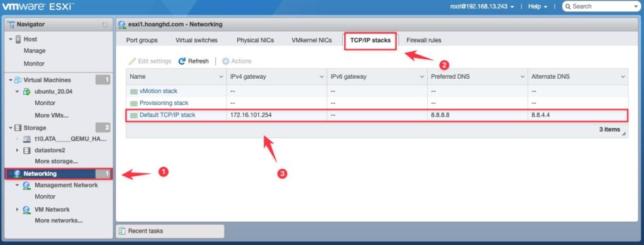Open the IPv6 gateway column dropdown

pyautogui.click(x=422, y=77)
